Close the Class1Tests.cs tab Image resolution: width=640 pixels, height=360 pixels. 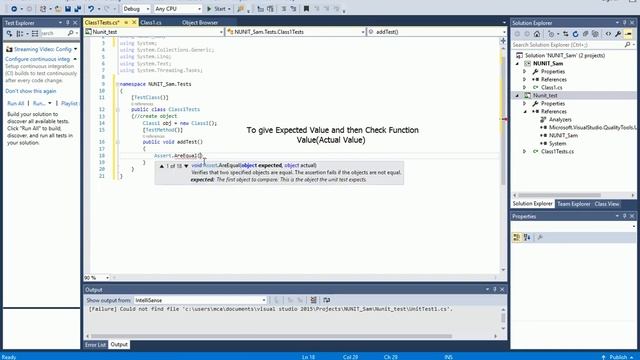[x=134, y=22]
